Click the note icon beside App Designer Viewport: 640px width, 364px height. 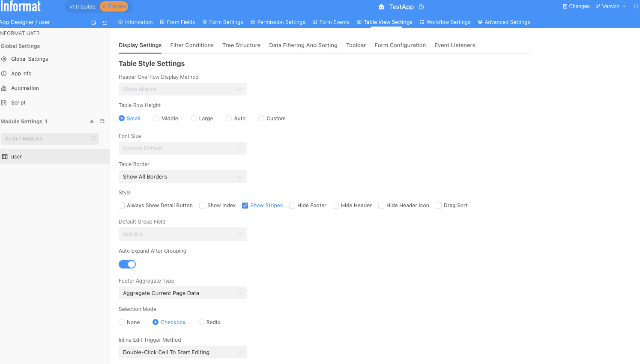(94, 23)
